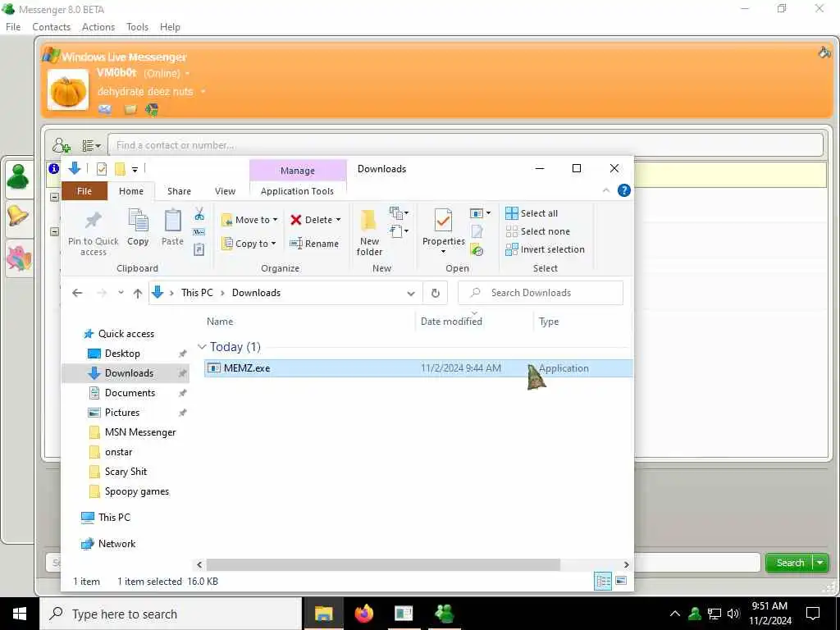Open the Copy to dropdown
The image size is (840, 630).
[x=249, y=244]
